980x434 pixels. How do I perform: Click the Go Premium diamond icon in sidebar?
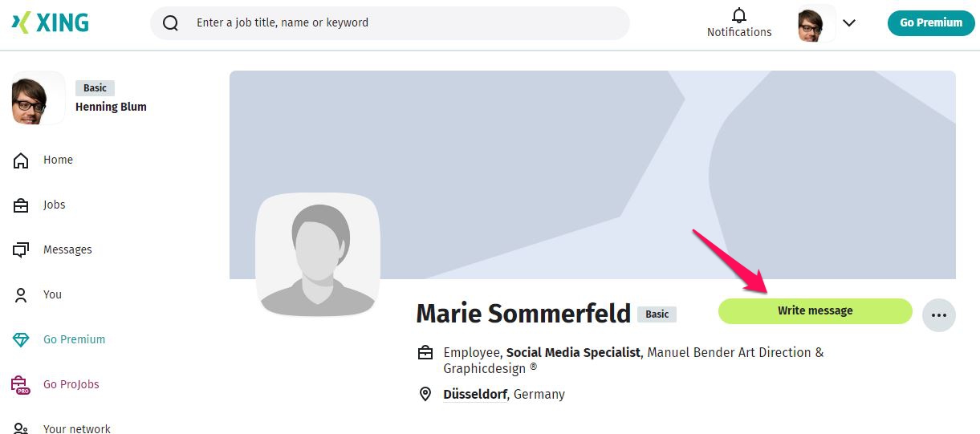click(x=22, y=340)
